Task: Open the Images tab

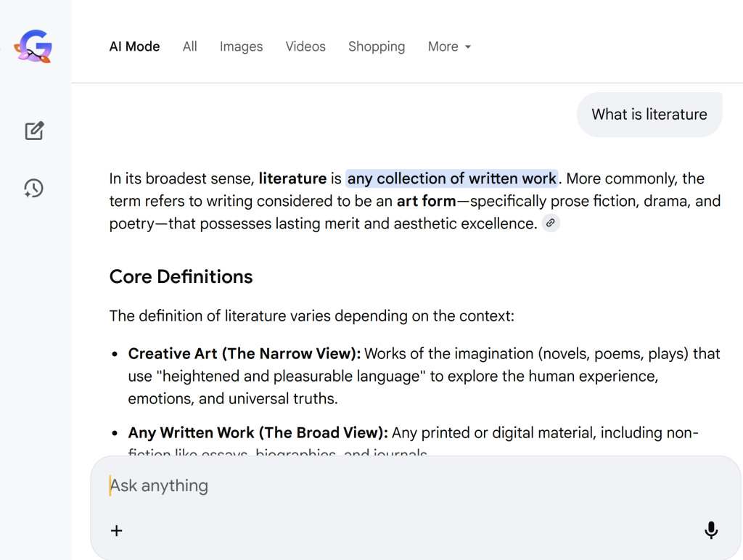Action: click(x=241, y=46)
